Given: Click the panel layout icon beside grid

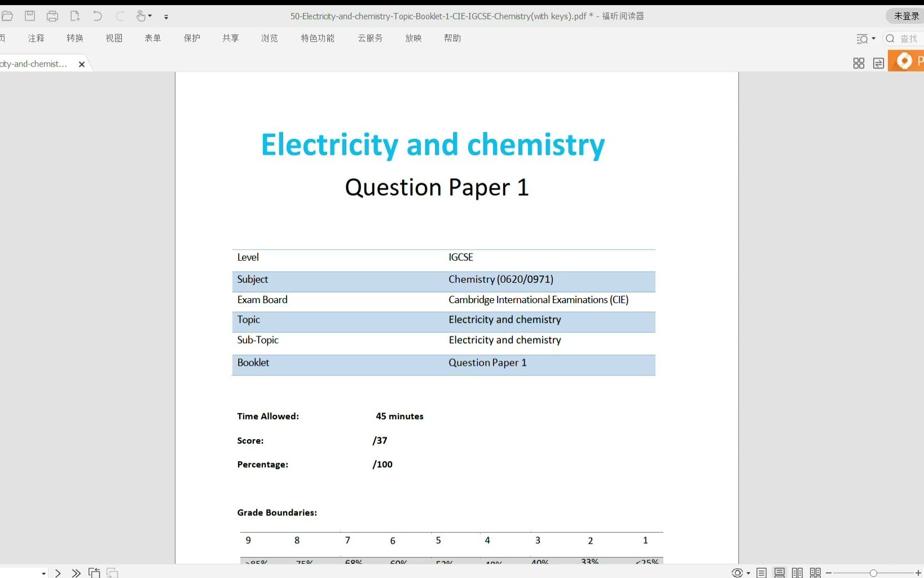Looking at the screenshot, I should 878,63.
